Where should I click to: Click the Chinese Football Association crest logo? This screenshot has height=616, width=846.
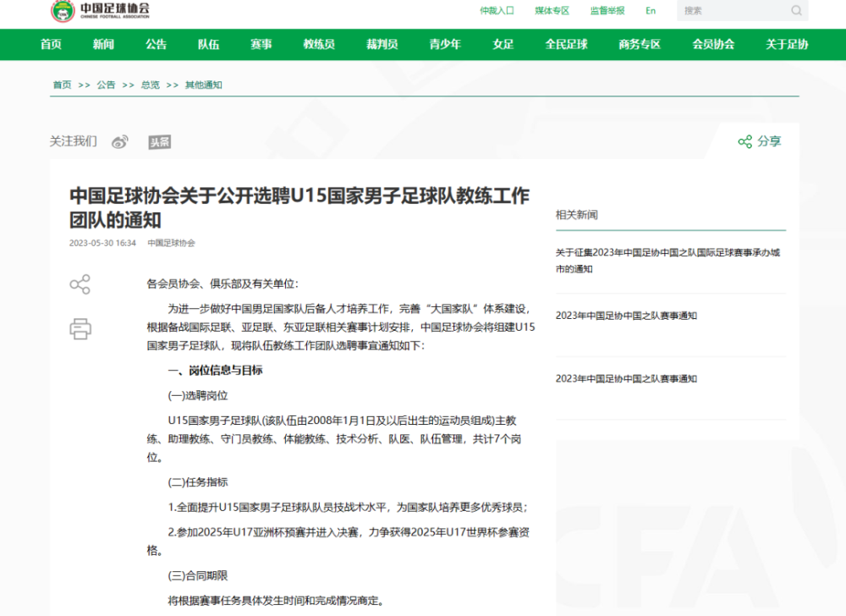click(x=61, y=10)
